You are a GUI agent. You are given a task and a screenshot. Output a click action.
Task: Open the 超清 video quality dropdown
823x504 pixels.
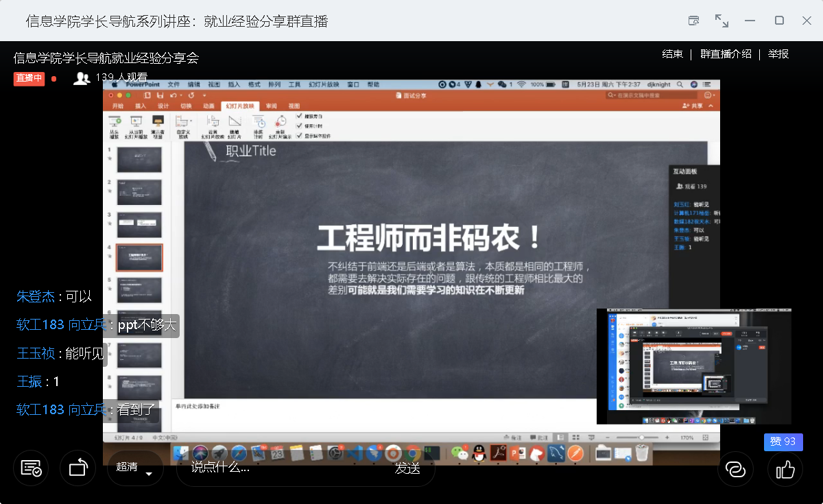click(x=135, y=468)
